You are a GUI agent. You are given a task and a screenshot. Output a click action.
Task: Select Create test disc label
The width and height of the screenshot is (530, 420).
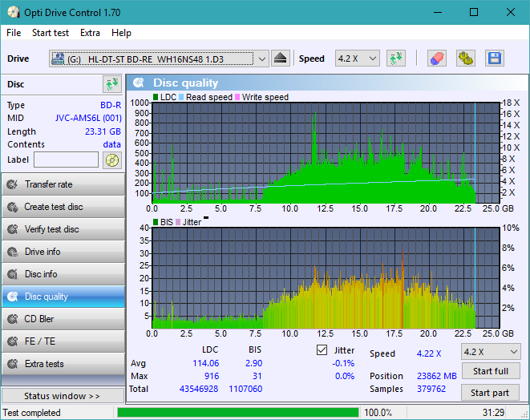(x=54, y=207)
